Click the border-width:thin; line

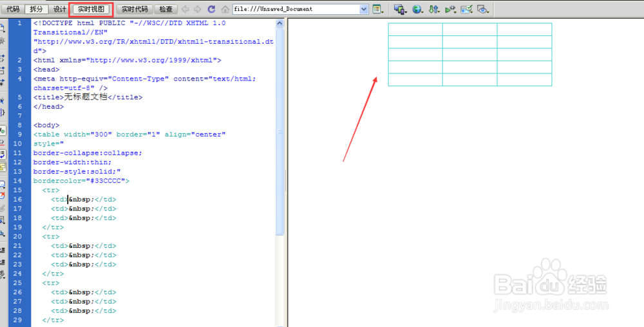[72, 162]
